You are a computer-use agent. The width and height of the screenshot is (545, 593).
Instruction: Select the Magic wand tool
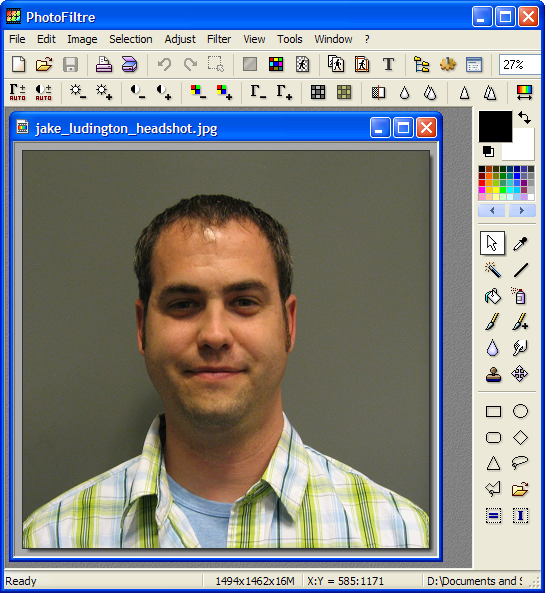[493, 270]
